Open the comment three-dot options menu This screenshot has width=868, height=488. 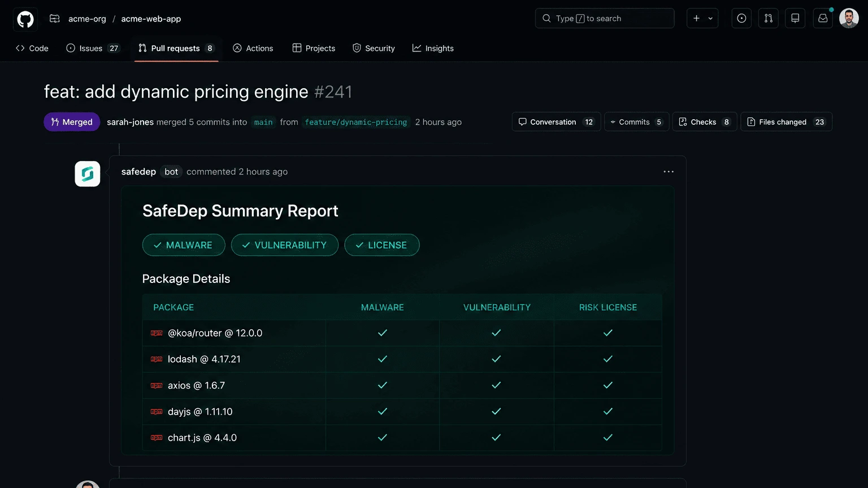click(669, 172)
